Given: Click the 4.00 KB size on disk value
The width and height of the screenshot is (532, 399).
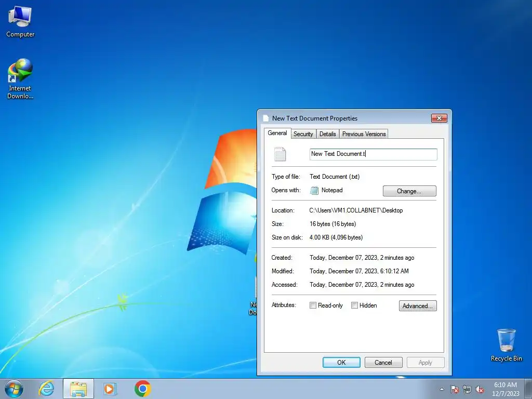Looking at the screenshot, I should pos(336,237).
